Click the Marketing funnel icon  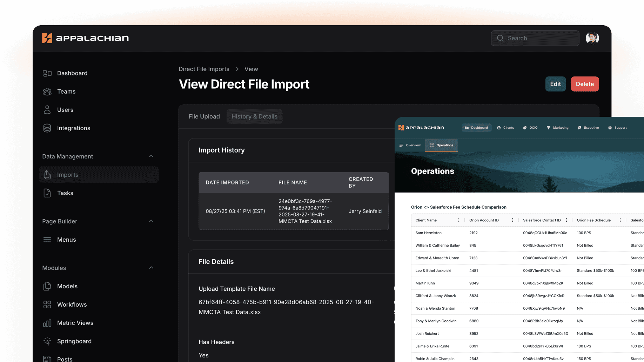(549, 128)
